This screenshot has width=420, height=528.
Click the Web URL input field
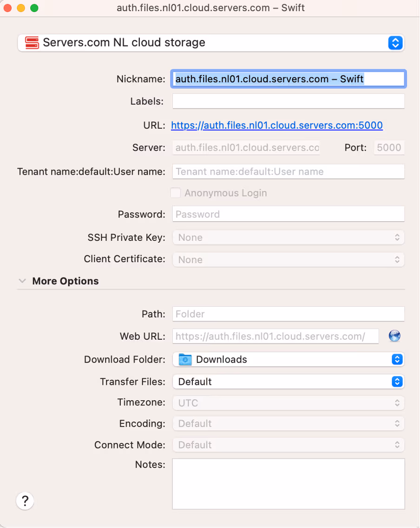276,336
